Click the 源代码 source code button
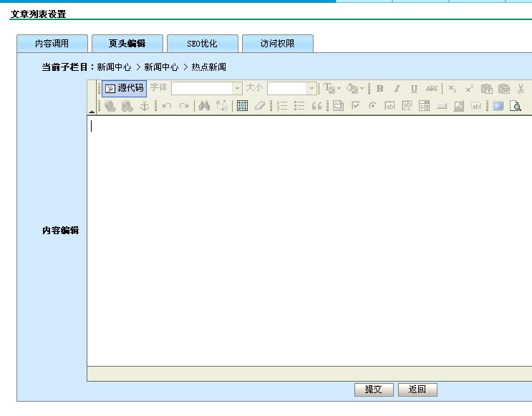 pyautogui.click(x=124, y=88)
